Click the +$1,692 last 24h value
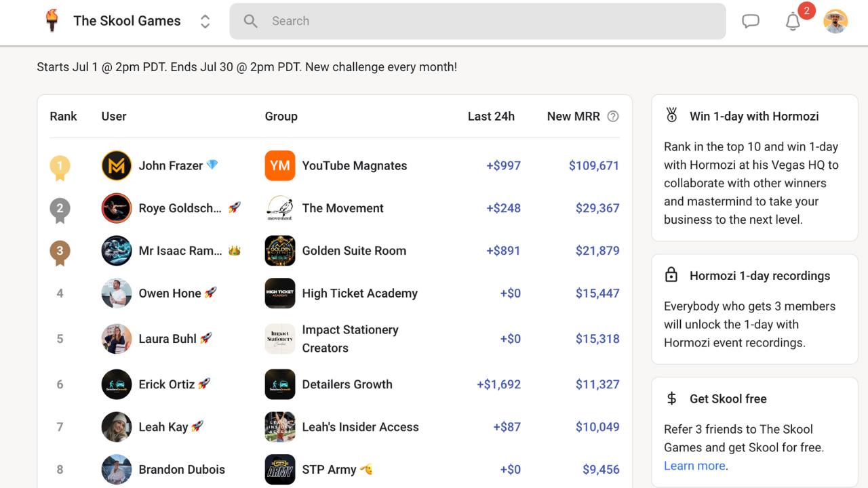868x488 pixels. tap(498, 384)
